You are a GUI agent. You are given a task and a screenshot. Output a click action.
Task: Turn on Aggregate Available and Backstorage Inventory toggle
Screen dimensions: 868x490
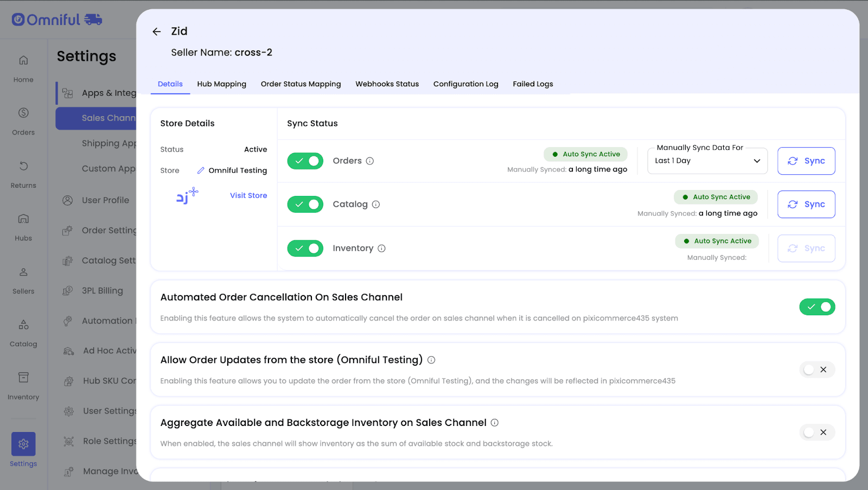click(816, 432)
